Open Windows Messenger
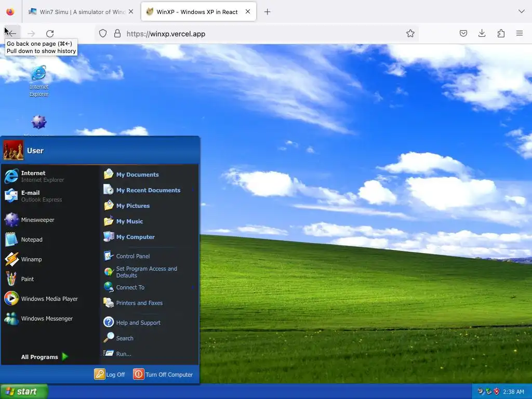The width and height of the screenshot is (532, 399). [x=50, y=318]
